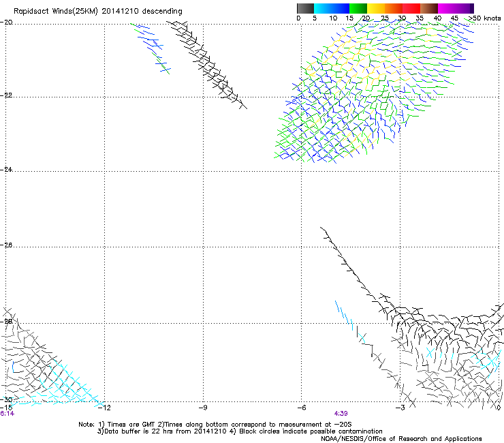This screenshot has width=504, height=443.
Task: Click the '10' legend scale number
Action: tap(333, 18)
